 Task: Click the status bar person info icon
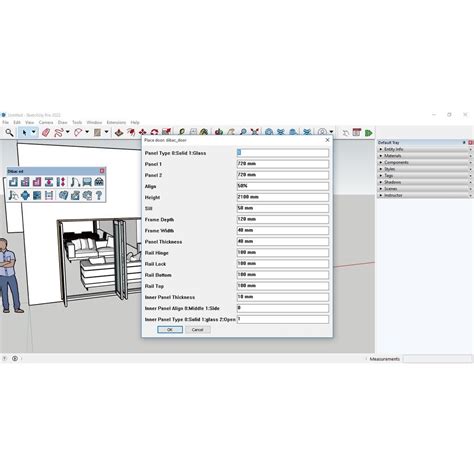tap(15, 359)
